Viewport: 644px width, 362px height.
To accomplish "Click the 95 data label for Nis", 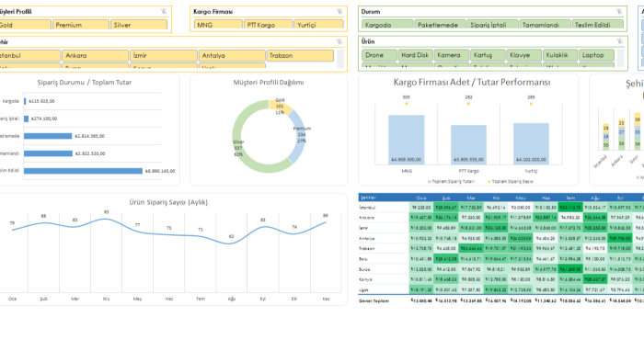I will pyautogui.click(x=107, y=212).
